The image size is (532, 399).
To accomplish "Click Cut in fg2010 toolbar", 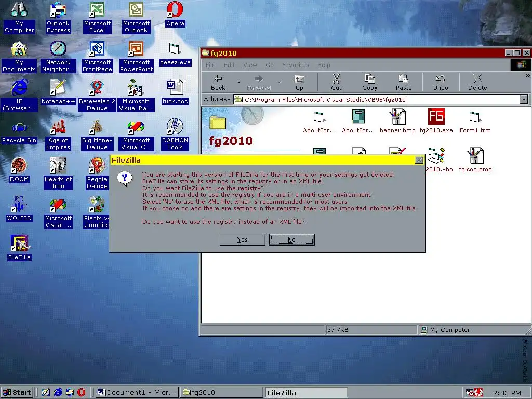I will [x=336, y=83].
